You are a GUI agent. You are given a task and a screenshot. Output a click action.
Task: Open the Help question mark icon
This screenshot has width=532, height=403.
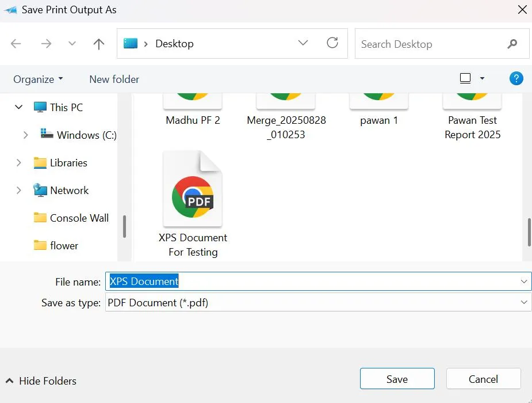pos(516,78)
